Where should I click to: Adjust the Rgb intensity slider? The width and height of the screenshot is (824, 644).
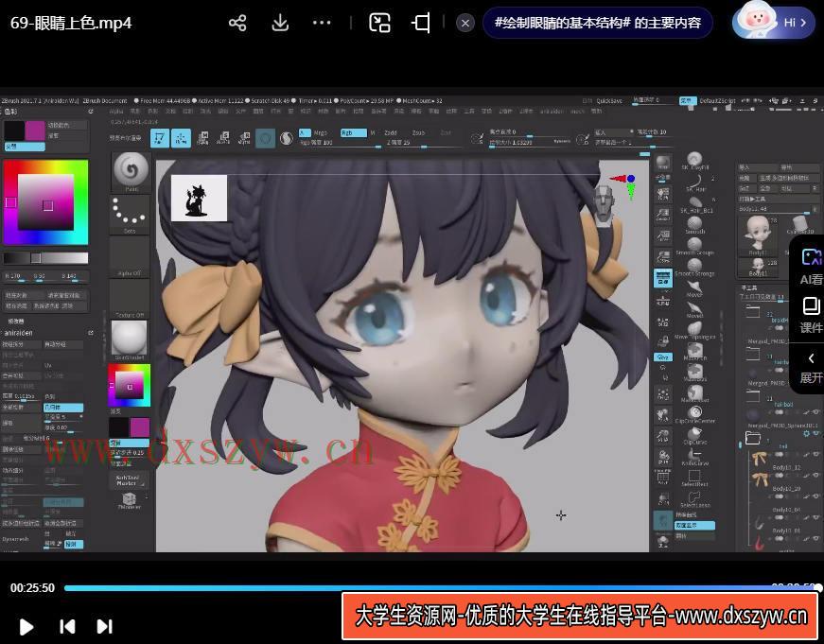pos(339,143)
